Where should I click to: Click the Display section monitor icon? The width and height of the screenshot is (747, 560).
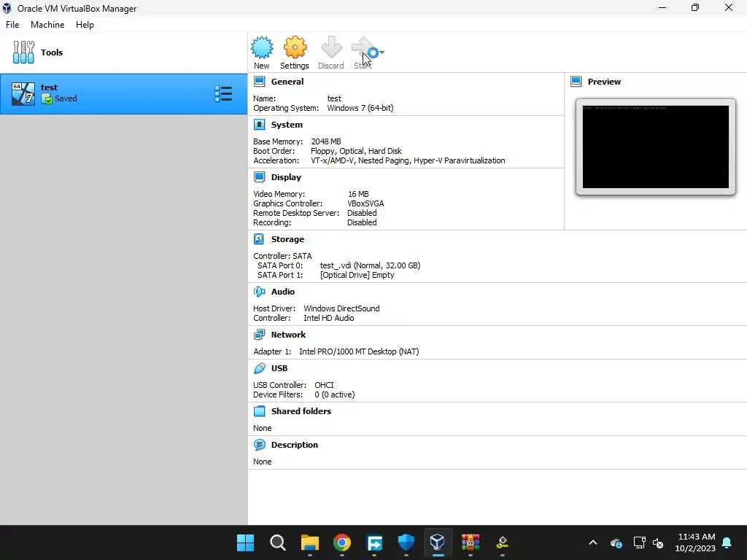(259, 177)
